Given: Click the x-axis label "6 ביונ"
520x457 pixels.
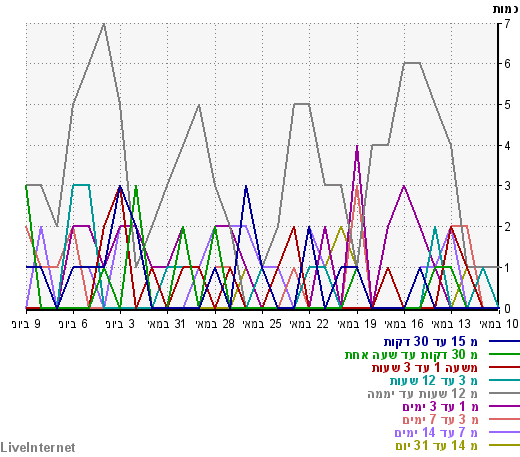Looking at the screenshot, I should (x=73, y=324).
